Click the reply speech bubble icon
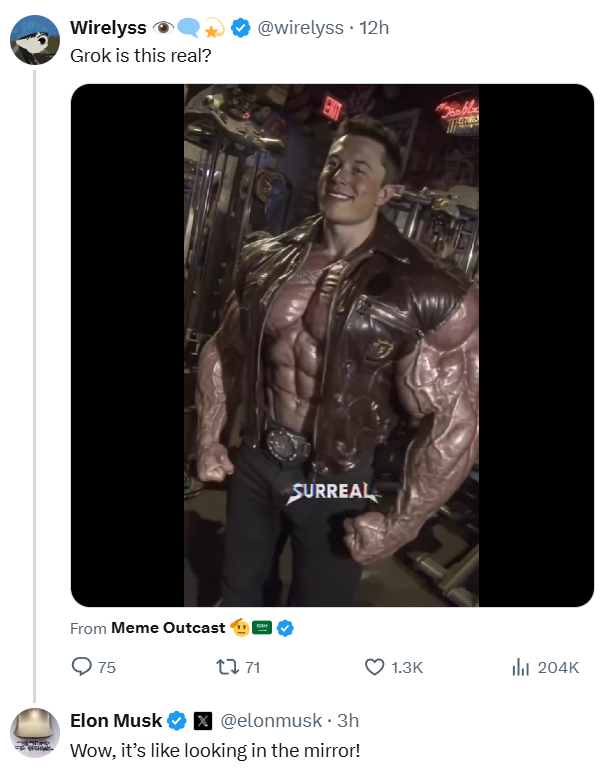This screenshot has width=611, height=777. [x=81, y=667]
